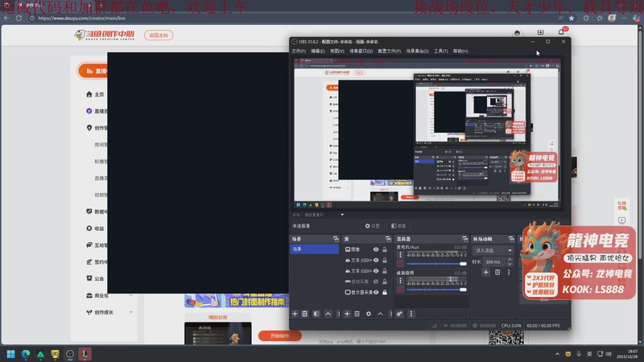
Task: Mute the 麦克风/Aux audio channel
Action: pyautogui.click(x=400, y=264)
